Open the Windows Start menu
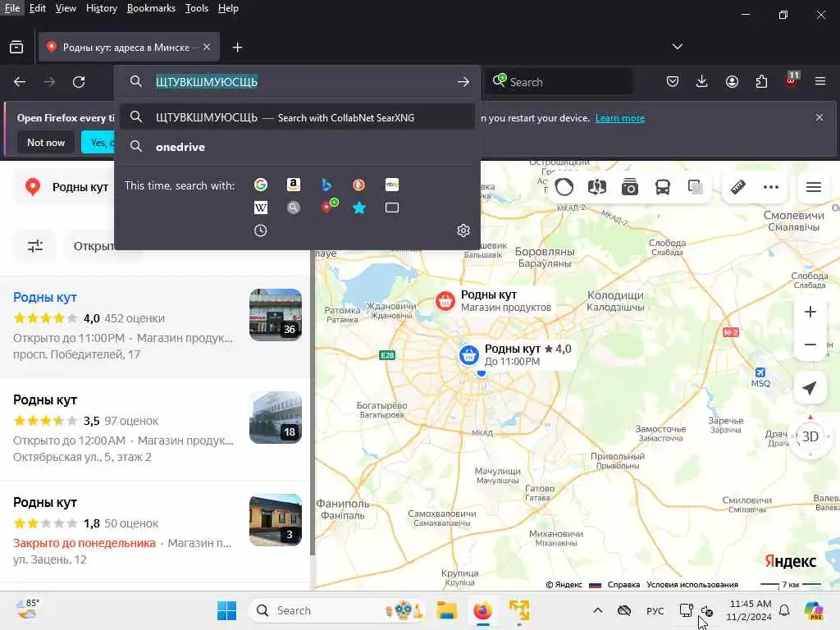This screenshot has height=630, width=840. click(x=226, y=610)
